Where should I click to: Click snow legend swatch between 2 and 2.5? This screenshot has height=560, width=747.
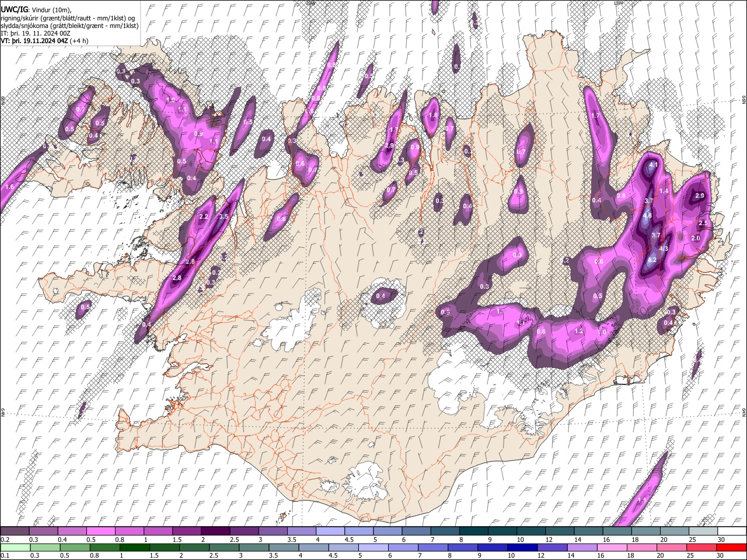point(216,531)
